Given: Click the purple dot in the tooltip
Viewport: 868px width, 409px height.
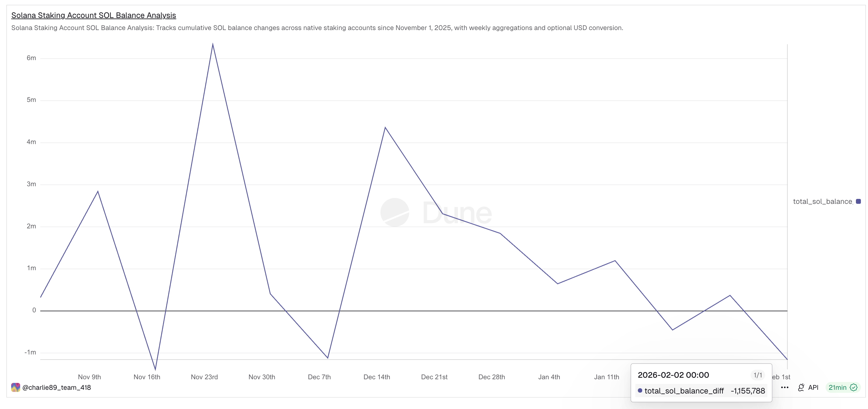Looking at the screenshot, I should pyautogui.click(x=640, y=391).
